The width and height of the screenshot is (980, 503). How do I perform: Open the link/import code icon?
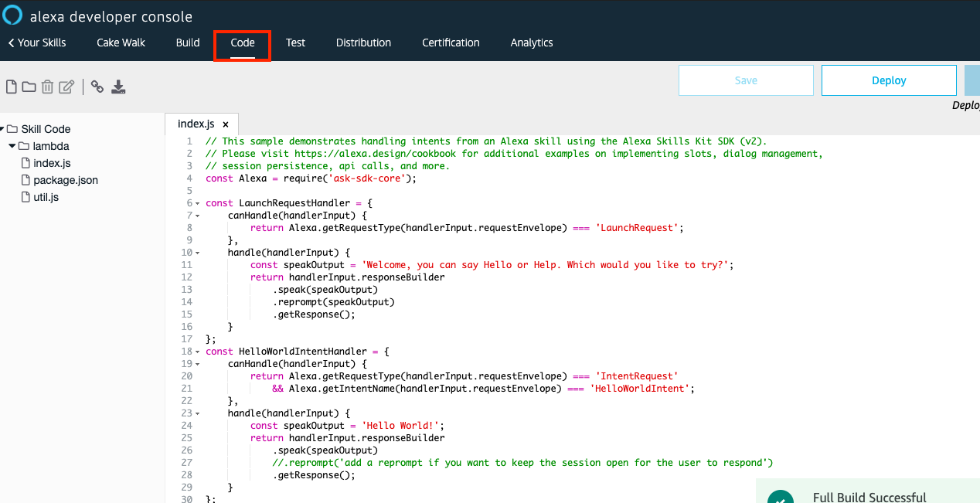click(97, 87)
